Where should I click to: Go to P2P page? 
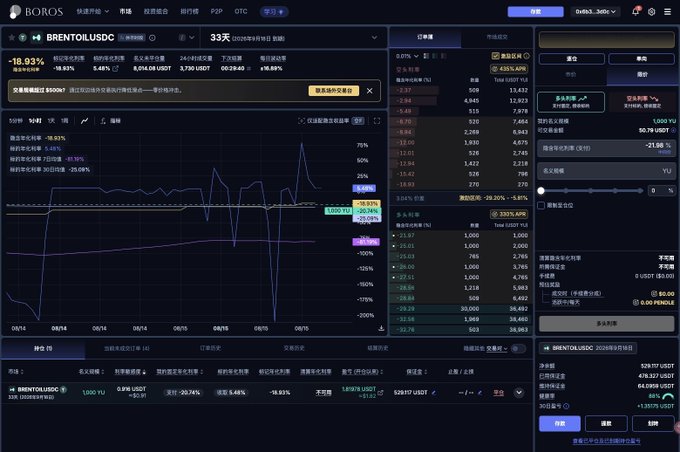(216, 12)
